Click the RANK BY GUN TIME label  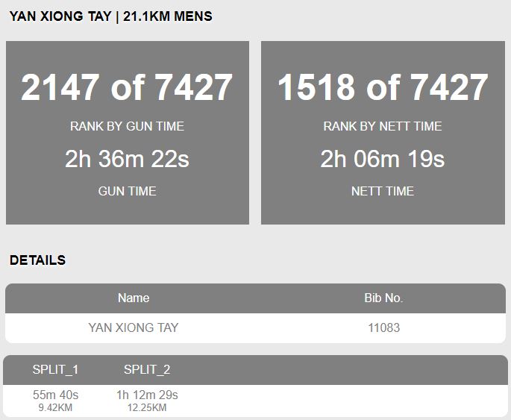point(127,126)
